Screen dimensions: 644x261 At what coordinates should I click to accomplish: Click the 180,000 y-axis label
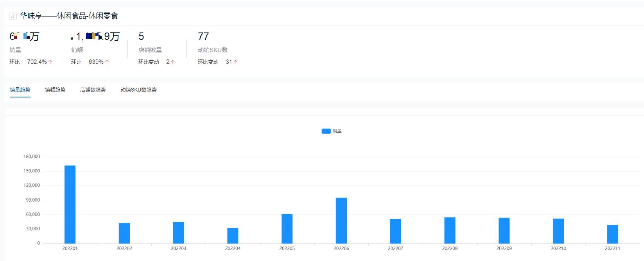coord(32,157)
